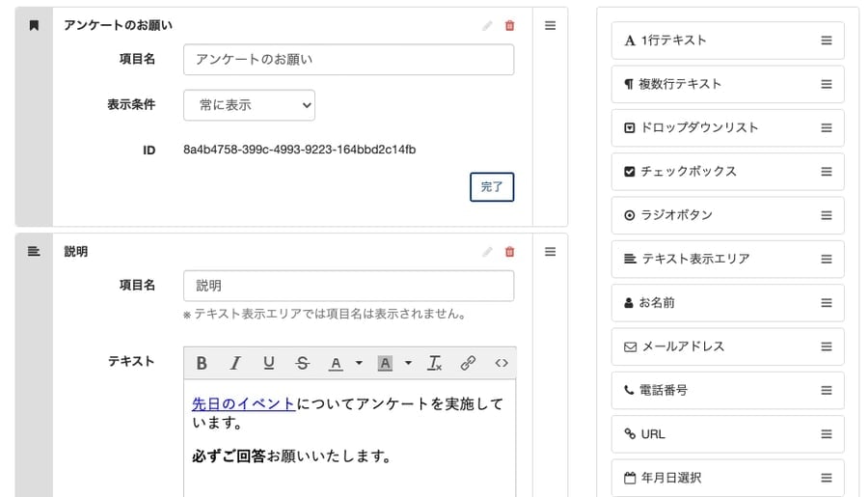Viewport: 868px width, 497px height.
Task: Click the 完了 button
Action: [492, 186]
